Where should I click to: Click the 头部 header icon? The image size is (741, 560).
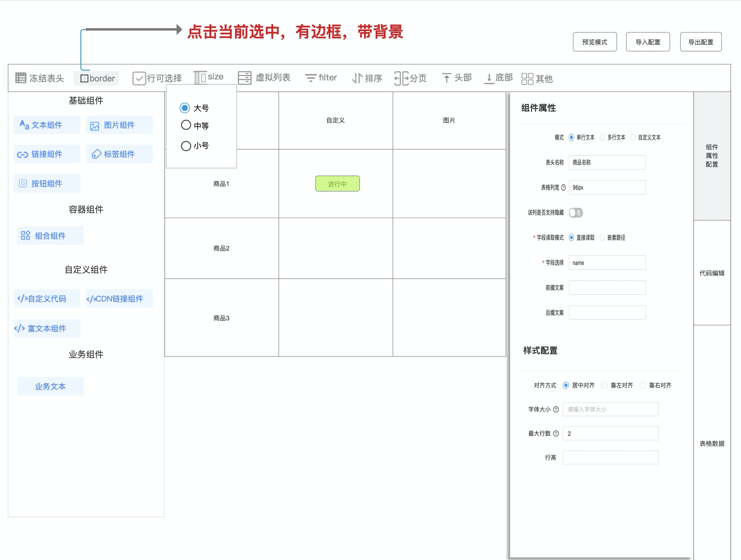[456, 77]
